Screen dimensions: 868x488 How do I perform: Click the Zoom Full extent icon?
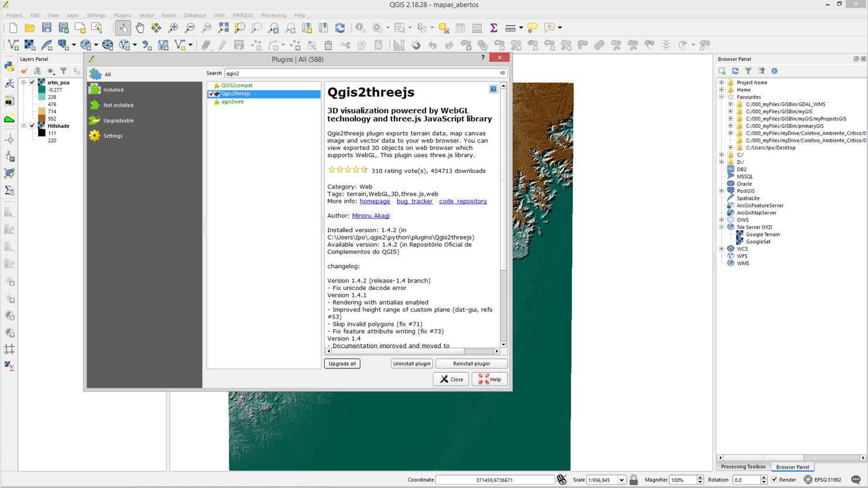[x=223, y=28]
